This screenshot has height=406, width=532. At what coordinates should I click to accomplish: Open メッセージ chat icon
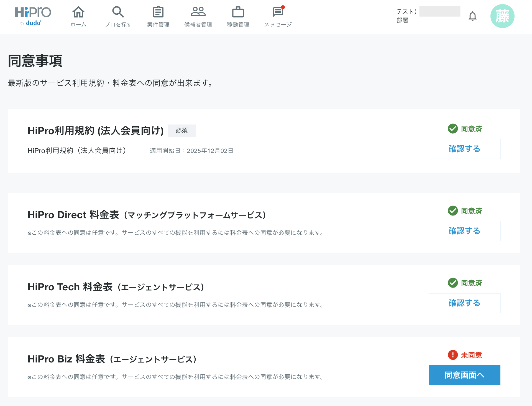[278, 12]
